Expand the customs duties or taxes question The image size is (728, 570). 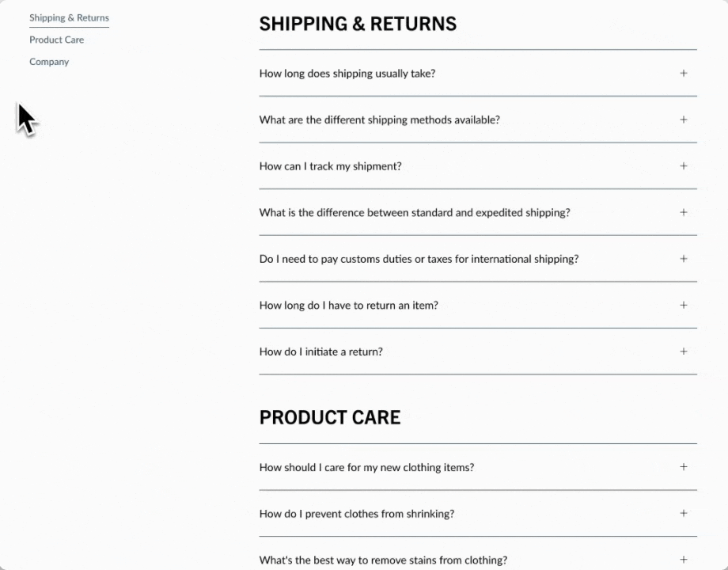tap(419, 259)
